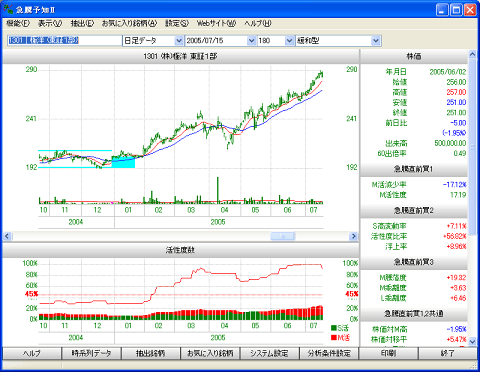This screenshot has width=480, height=372.
Task: Click side panel scroll down arrow
Action: [x=472, y=341]
